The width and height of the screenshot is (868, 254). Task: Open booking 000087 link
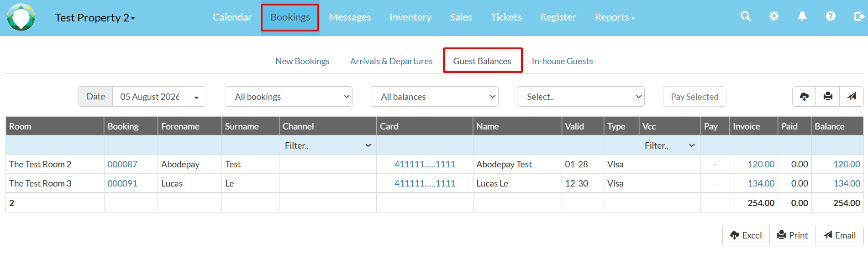click(x=122, y=164)
